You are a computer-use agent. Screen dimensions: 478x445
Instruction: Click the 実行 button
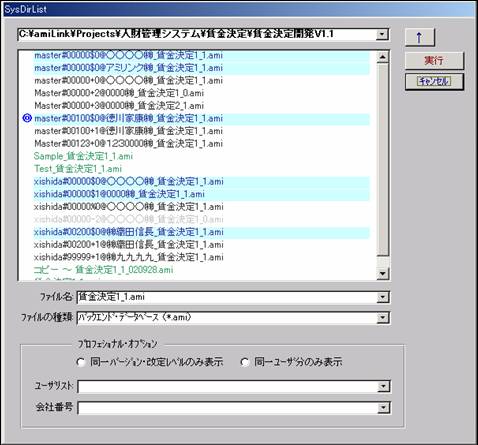[434, 61]
